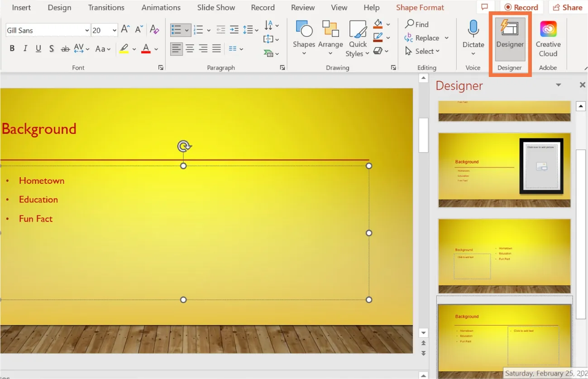The width and height of the screenshot is (588, 379).
Task: Switch to the Transitions ribbon tab
Action: pyautogui.click(x=106, y=7)
